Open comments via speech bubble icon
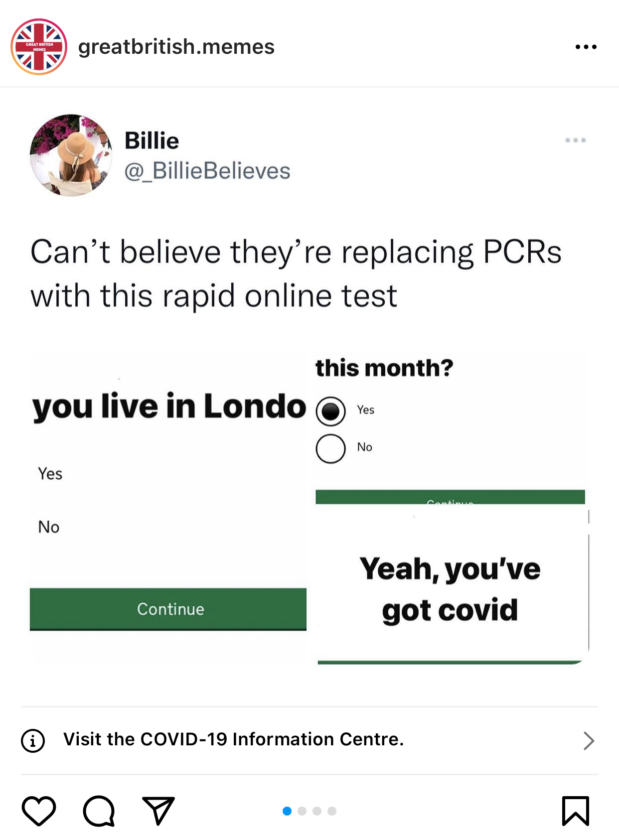The width and height of the screenshot is (619, 840). pos(99,811)
